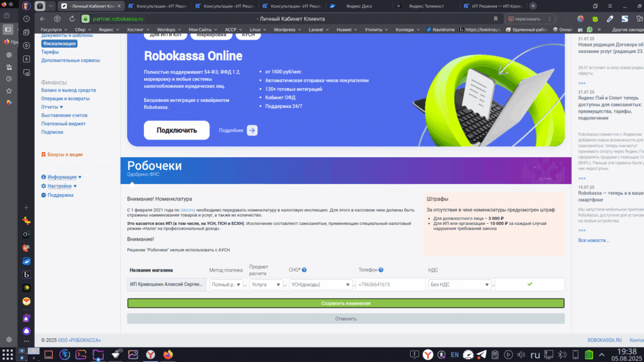Switch to the 'Яндекс Телемост' tab
Image resolution: width=644 pixels, height=362 pixels.
click(426, 6)
